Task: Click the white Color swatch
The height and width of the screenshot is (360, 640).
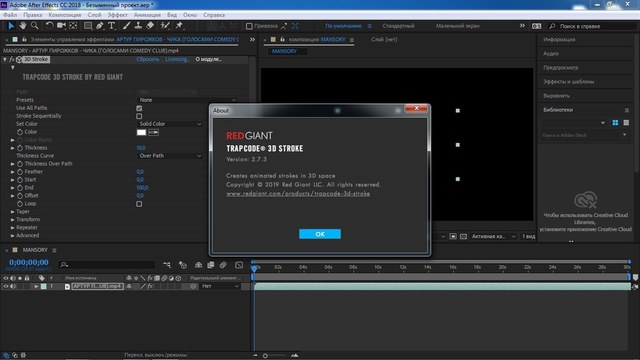Action: click(141, 132)
